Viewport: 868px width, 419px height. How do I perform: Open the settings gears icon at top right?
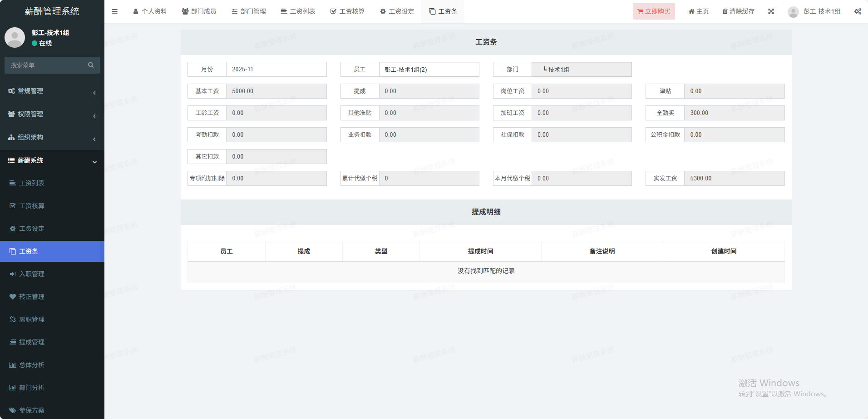coord(857,11)
